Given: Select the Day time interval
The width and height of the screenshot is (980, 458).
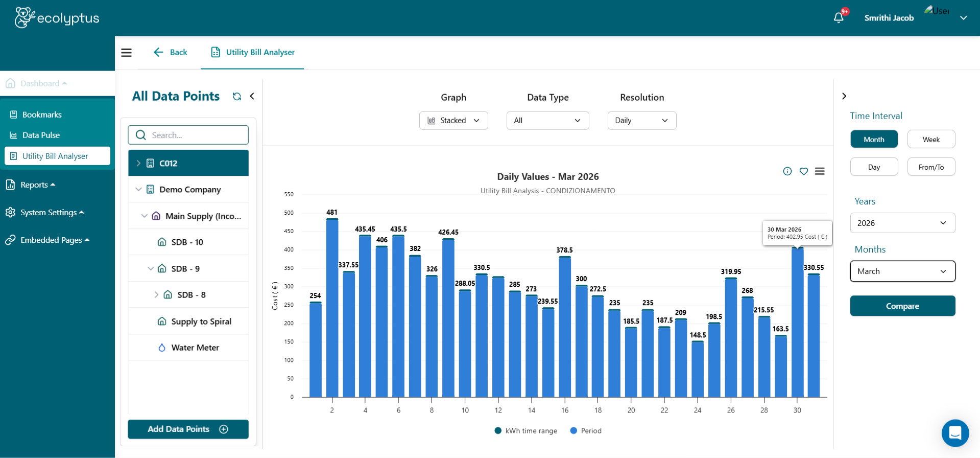Looking at the screenshot, I should (873, 167).
